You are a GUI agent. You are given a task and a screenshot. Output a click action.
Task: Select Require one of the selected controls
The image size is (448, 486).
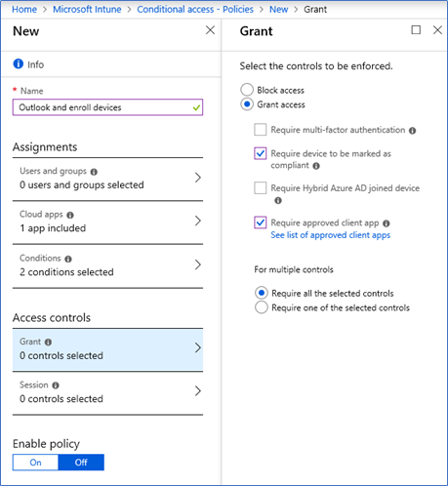tap(262, 307)
